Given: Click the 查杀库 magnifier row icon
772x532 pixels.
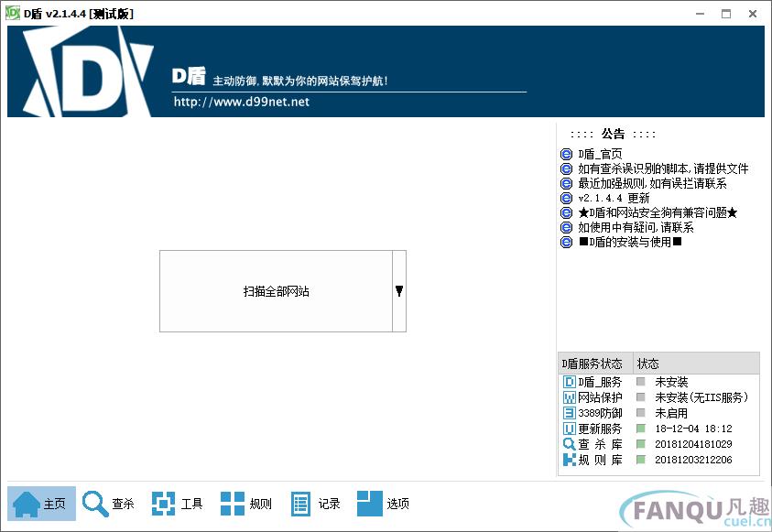Looking at the screenshot, I should point(569,444).
